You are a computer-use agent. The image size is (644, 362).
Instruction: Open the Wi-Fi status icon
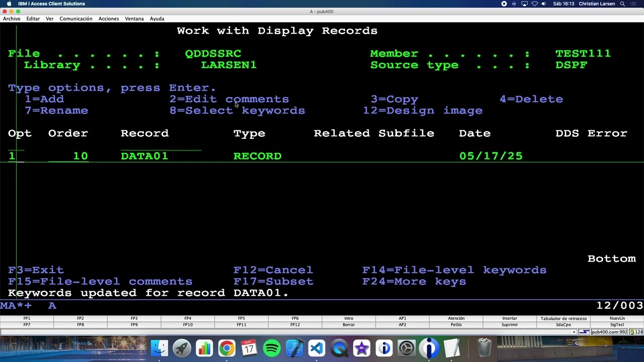click(x=534, y=4)
